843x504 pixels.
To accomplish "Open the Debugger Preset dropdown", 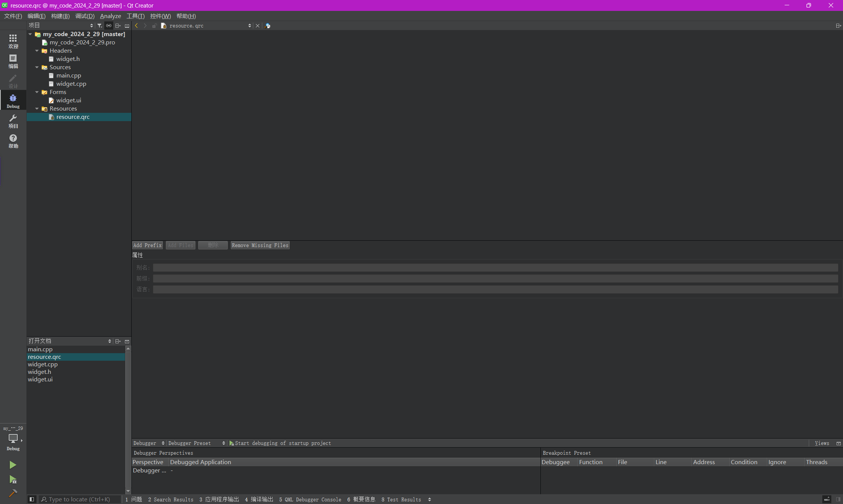I will pos(196,443).
